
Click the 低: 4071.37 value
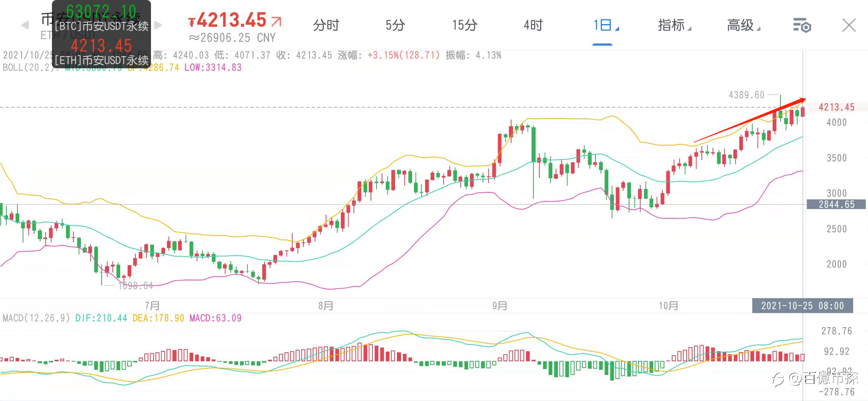click(242, 55)
